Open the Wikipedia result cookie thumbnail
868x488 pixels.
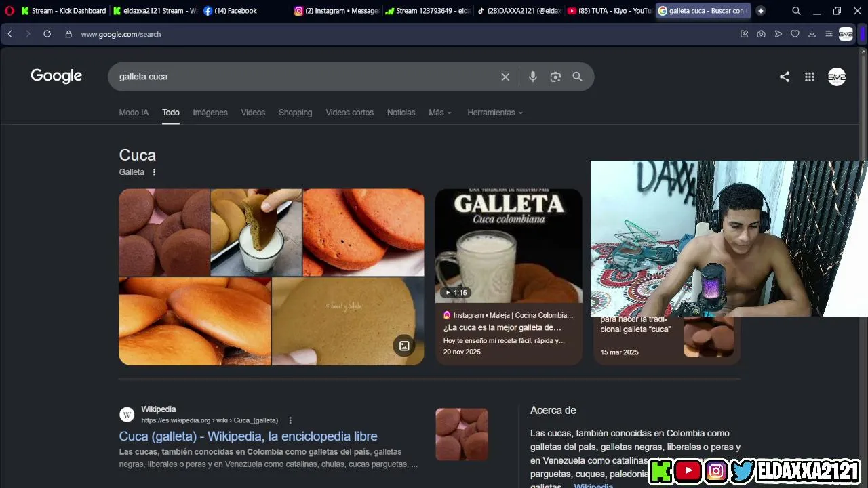click(x=462, y=434)
